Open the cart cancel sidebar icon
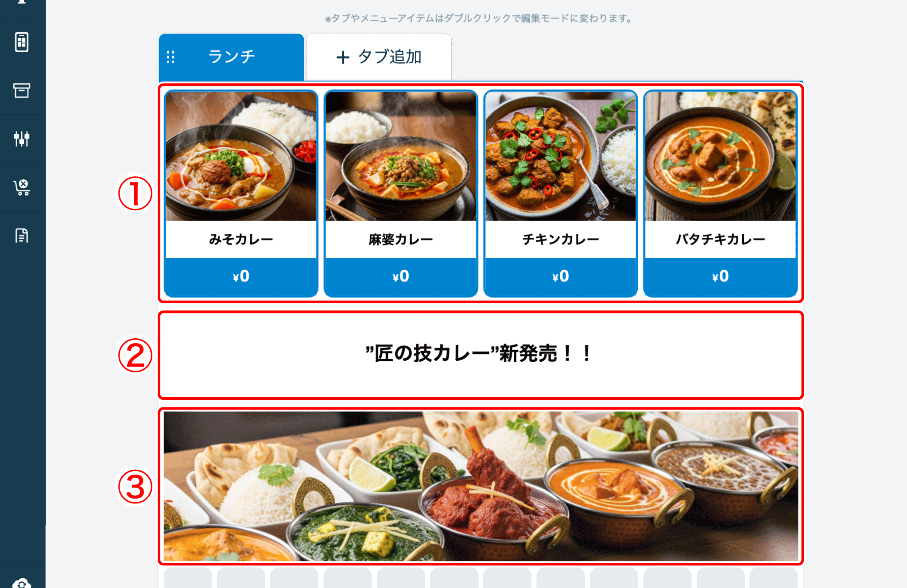This screenshot has width=907, height=588. click(22, 187)
